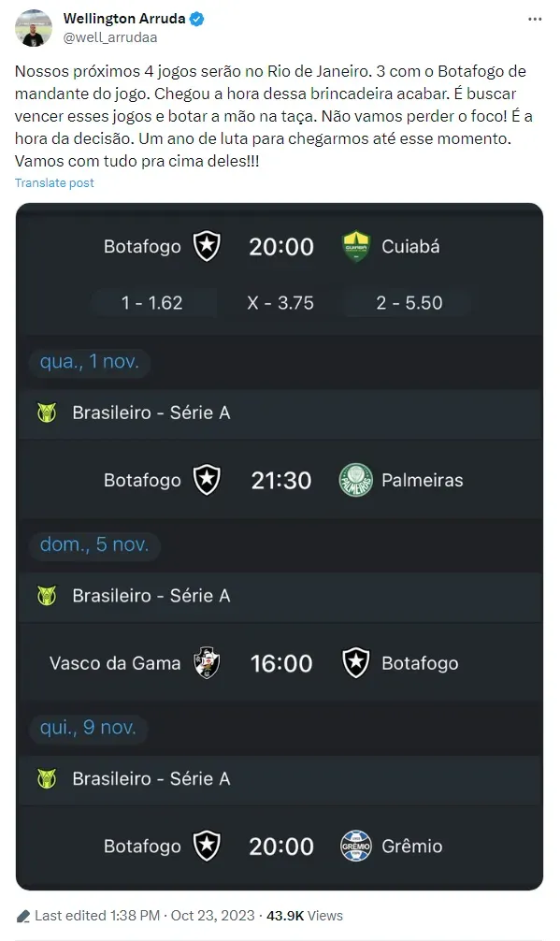
Task: Click the Translate post link
Action: (x=54, y=183)
